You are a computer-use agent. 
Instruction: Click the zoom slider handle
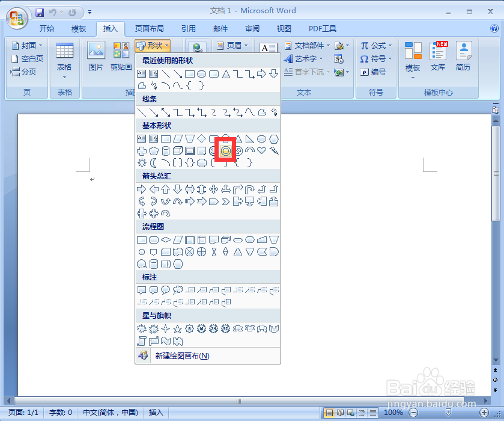coord(448,413)
